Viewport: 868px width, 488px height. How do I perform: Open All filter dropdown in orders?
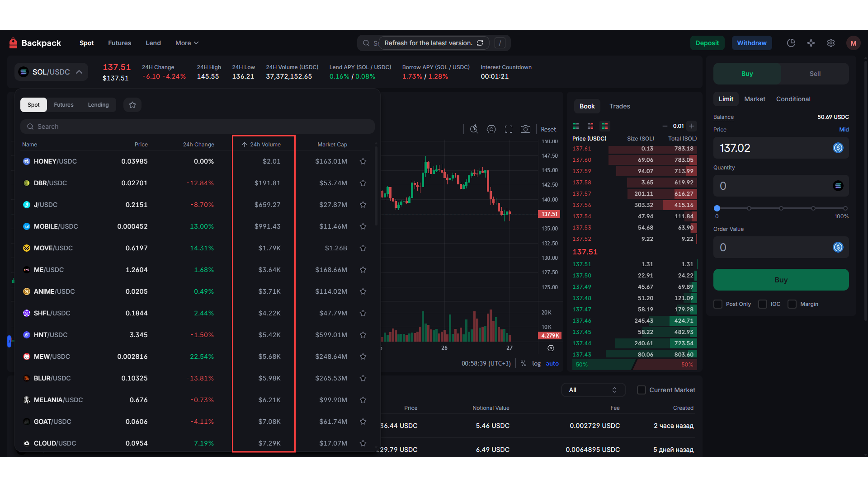point(593,390)
